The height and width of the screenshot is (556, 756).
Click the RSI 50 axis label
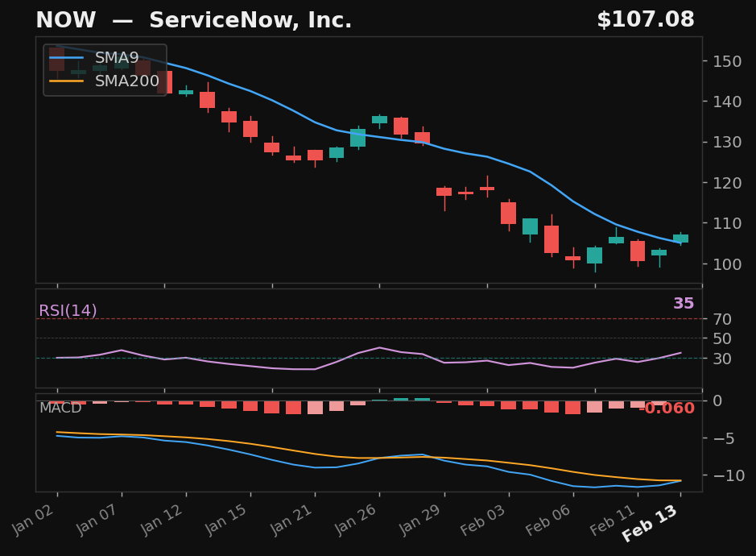tap(722, 338)
